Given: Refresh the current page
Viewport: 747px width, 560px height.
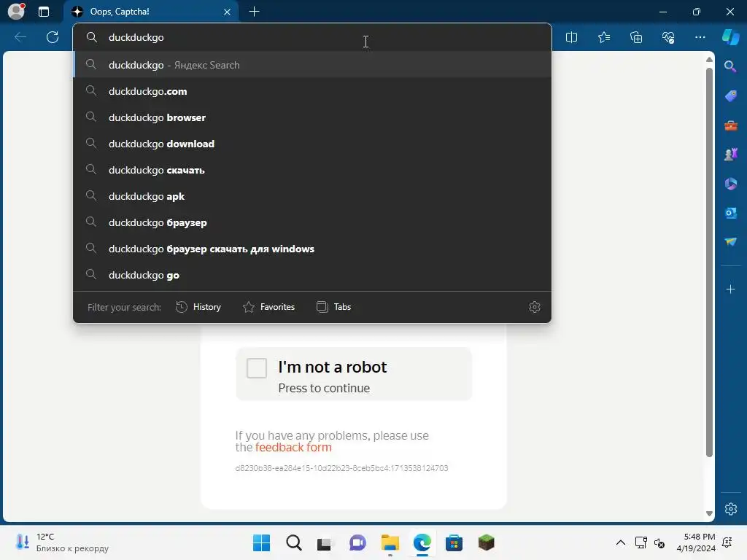Looking at the screenshot, I should (x=53, y=37).
